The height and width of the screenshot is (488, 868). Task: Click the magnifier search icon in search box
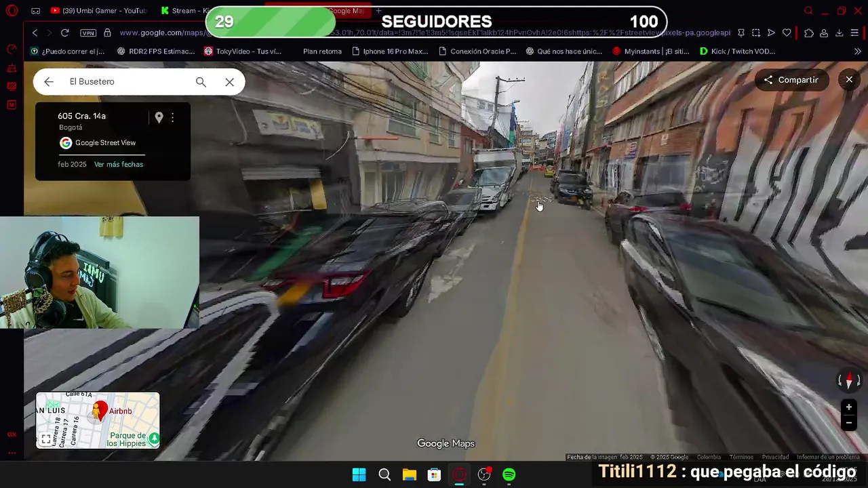coord(201,82)
